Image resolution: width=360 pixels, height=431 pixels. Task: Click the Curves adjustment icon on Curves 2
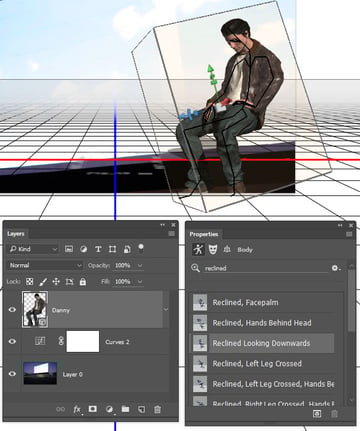point(40,341)
